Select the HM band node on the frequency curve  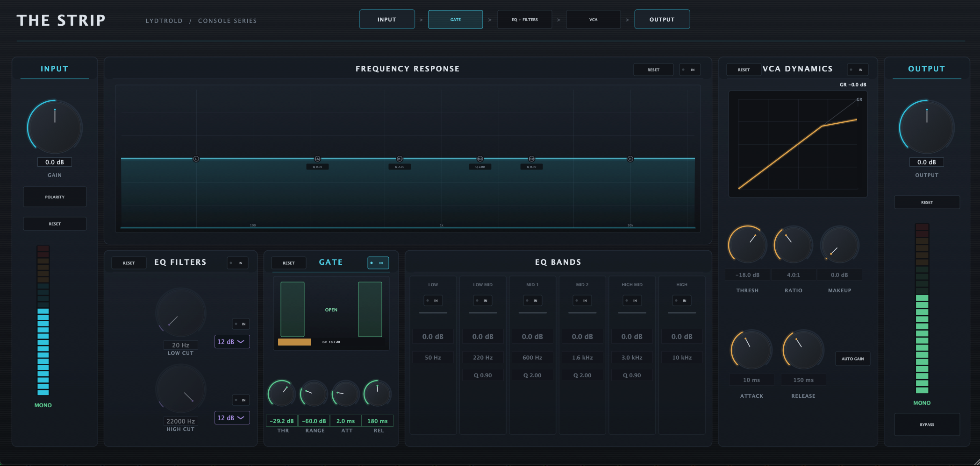531,159
